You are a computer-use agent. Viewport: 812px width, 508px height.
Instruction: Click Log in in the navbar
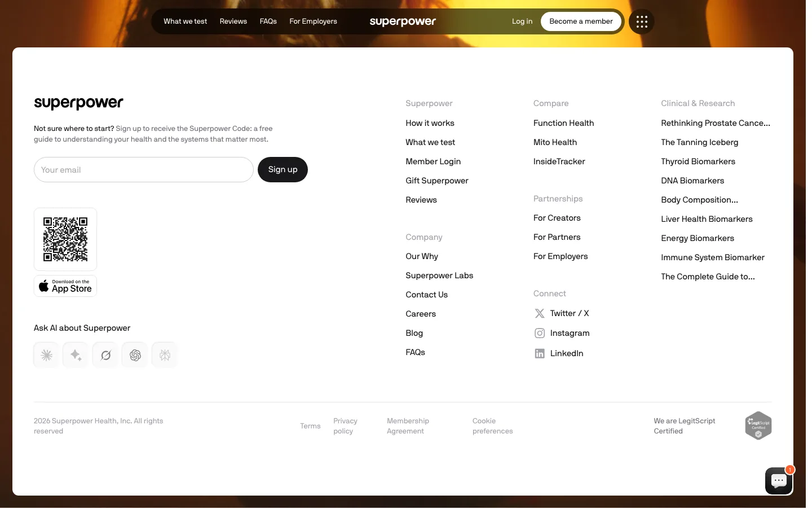[522, 21]
